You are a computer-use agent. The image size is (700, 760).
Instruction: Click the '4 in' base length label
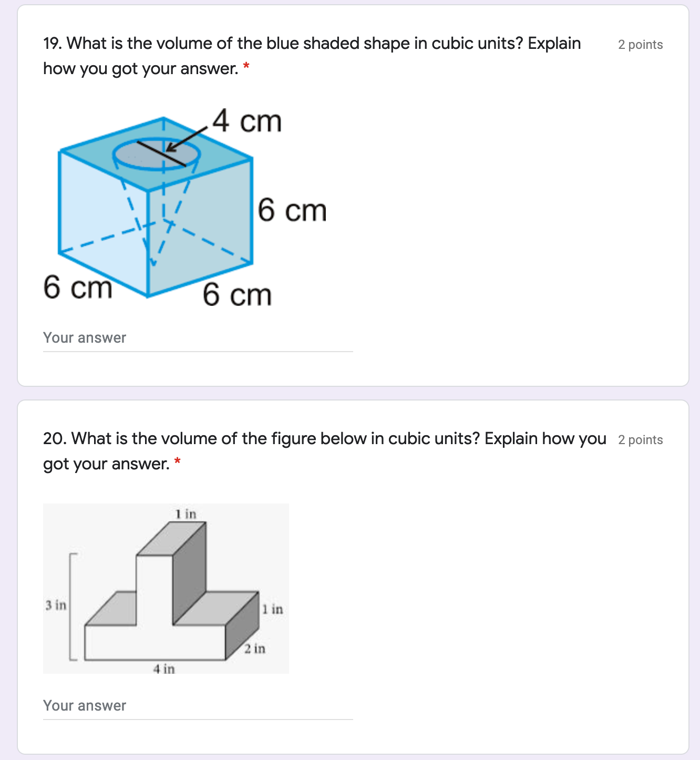[x=164, y=669]
